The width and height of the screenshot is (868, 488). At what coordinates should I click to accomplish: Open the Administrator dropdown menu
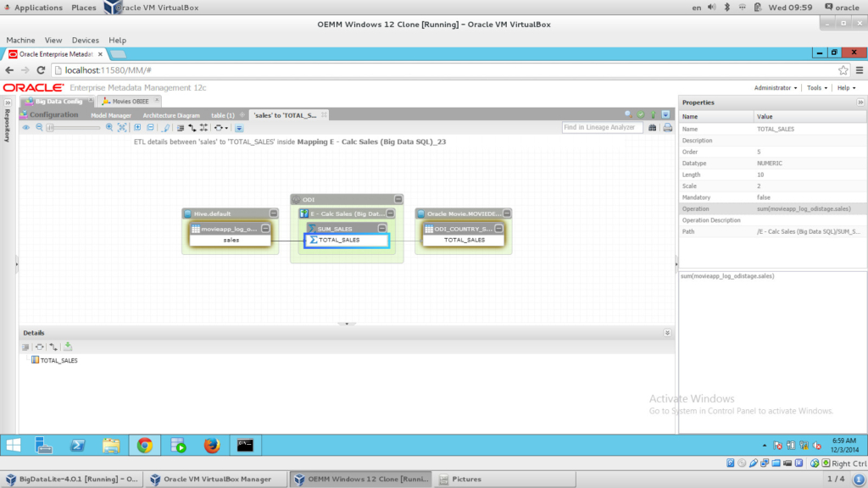tap(776, 88)
